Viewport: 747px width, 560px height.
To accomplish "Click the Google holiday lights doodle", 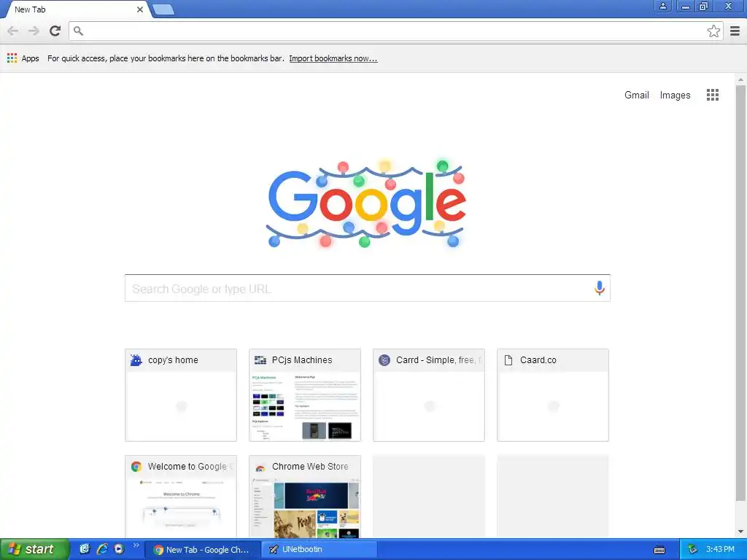I will [366, 204].
